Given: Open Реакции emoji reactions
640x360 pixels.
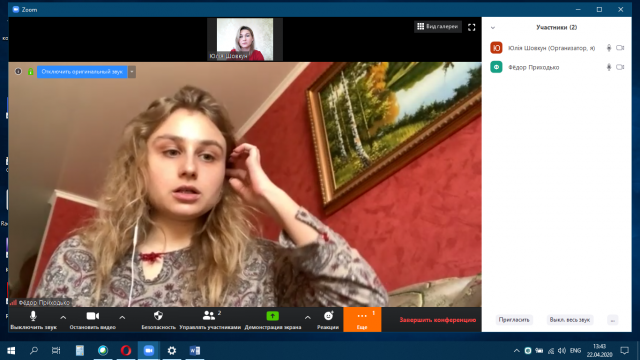Looking at the screenshot, I should pos(328,320).
